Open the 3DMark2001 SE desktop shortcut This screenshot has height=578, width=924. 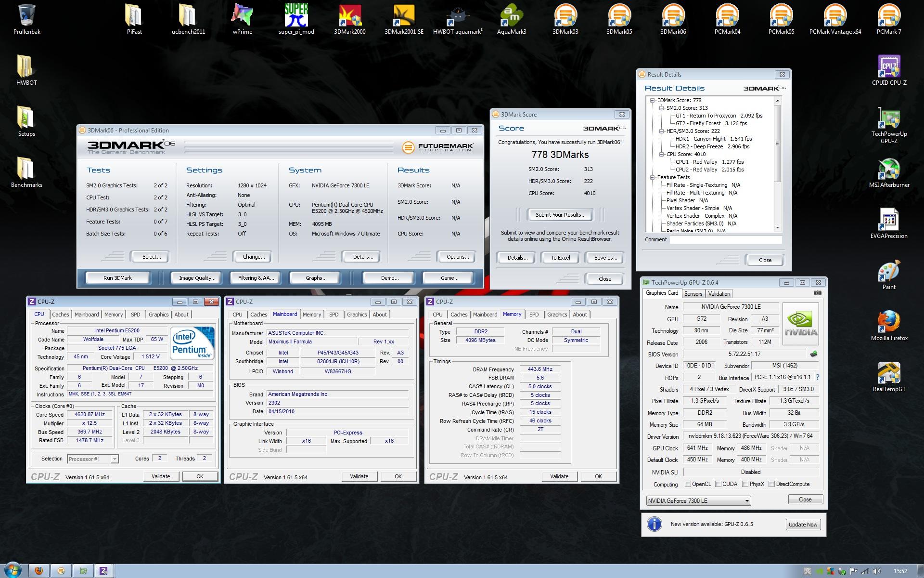[404, 19]
